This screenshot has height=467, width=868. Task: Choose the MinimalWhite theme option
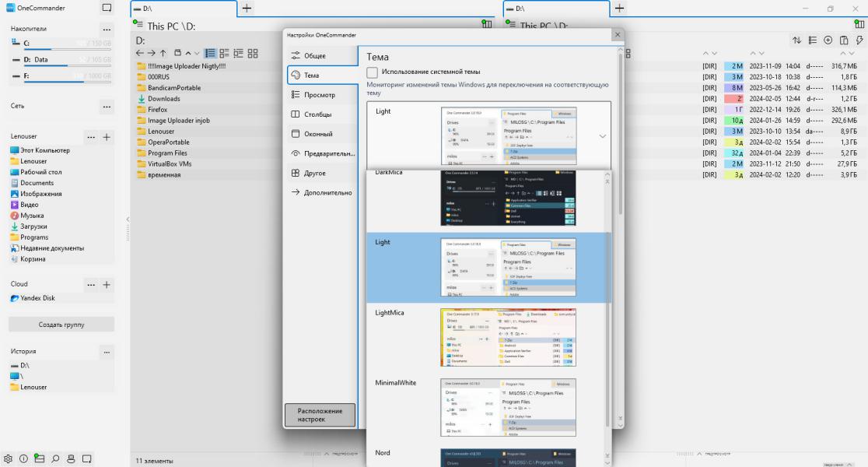(x=487, y=407)
